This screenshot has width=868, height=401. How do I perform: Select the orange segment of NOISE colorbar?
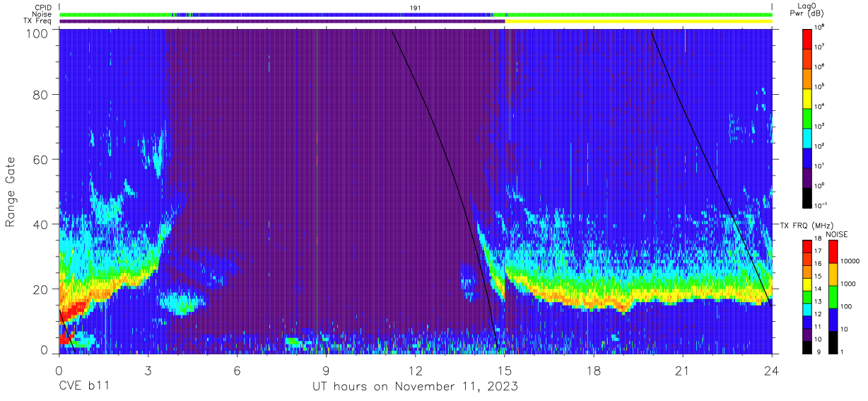point(832,274)
